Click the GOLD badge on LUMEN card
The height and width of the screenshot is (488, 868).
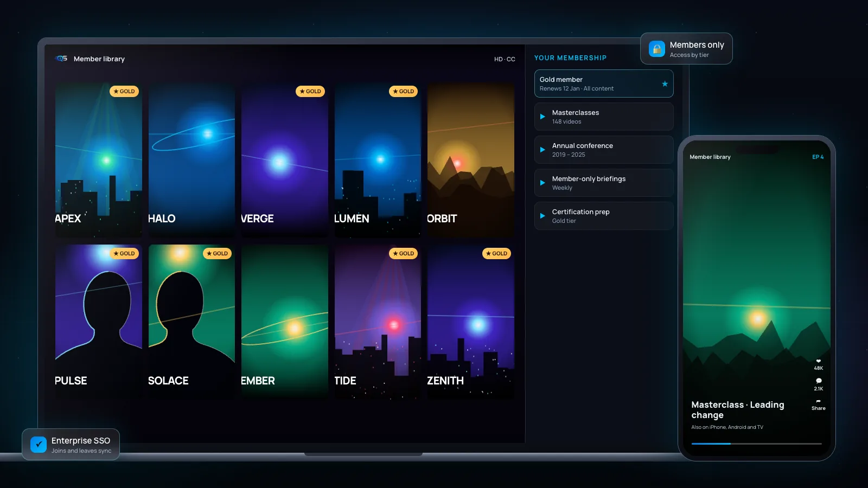point(404,91)
